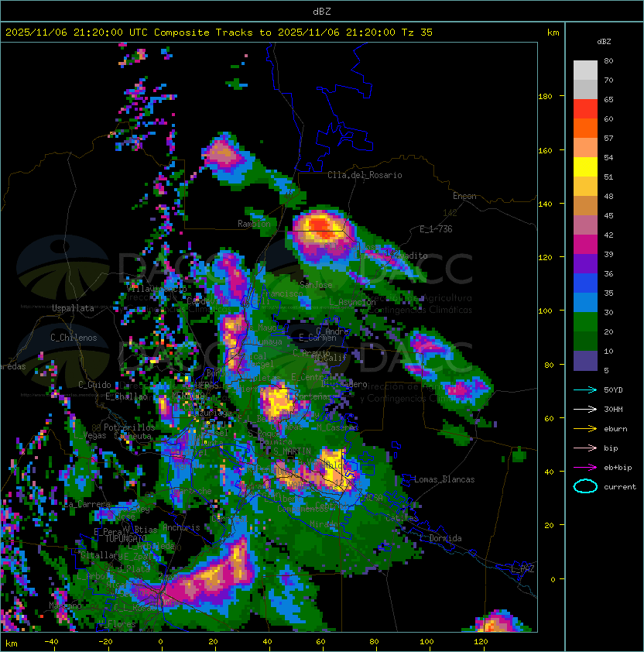
Task: Click the 'eb+bip' legend label
Action: point(618,468)
